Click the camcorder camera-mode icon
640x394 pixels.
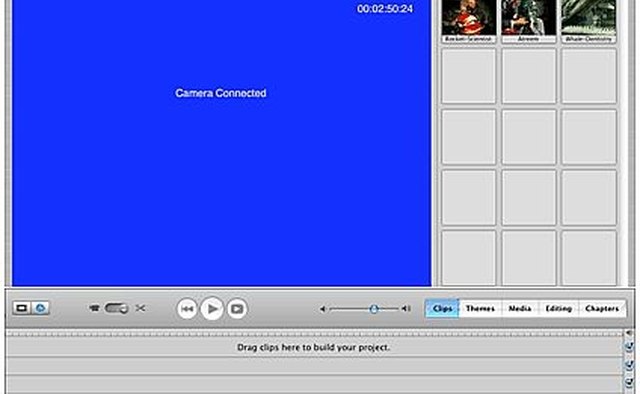click(x=94, y=308)
